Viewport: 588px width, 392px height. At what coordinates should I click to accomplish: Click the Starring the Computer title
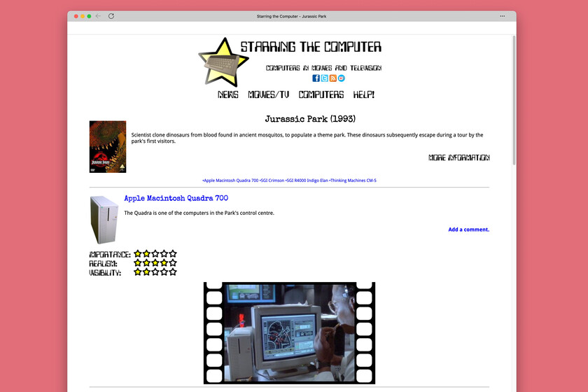(x=311, y=47)
